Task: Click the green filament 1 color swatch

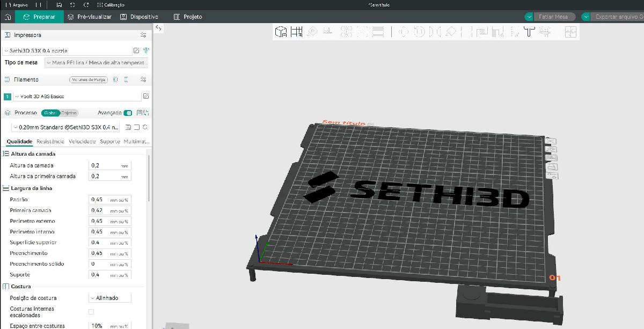Action: pos(6,97)
